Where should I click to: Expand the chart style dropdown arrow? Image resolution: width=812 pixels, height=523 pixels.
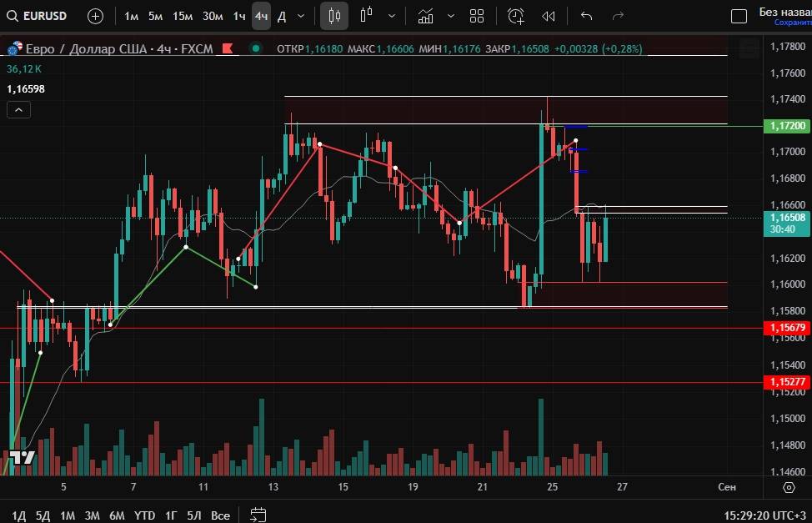click(x=392, y=16)
